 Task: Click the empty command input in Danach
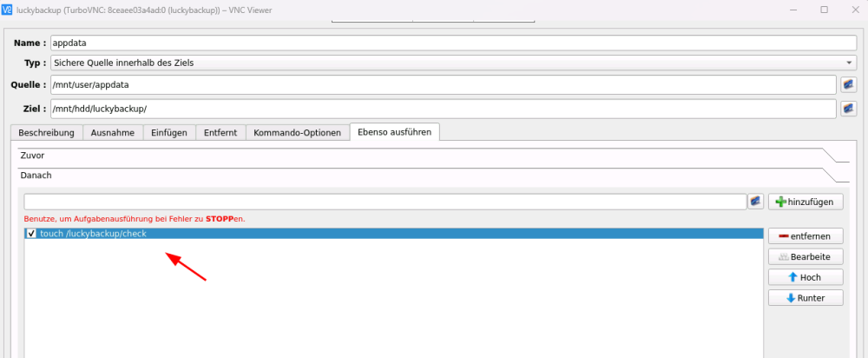point(386,202)
